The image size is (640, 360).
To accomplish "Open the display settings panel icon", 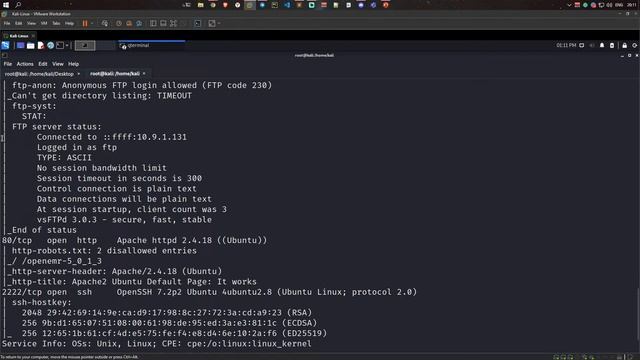I will (x=582, y=45).
